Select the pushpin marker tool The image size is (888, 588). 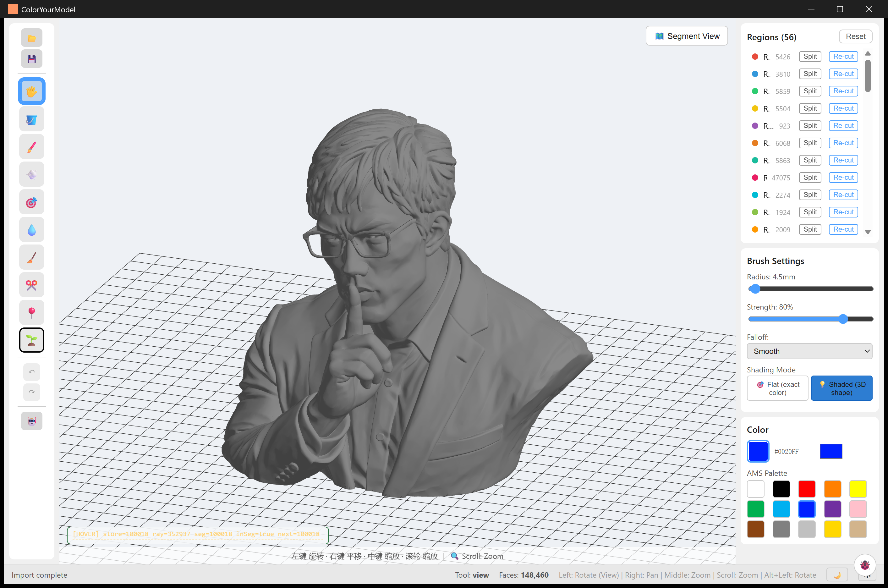(31, 312)
